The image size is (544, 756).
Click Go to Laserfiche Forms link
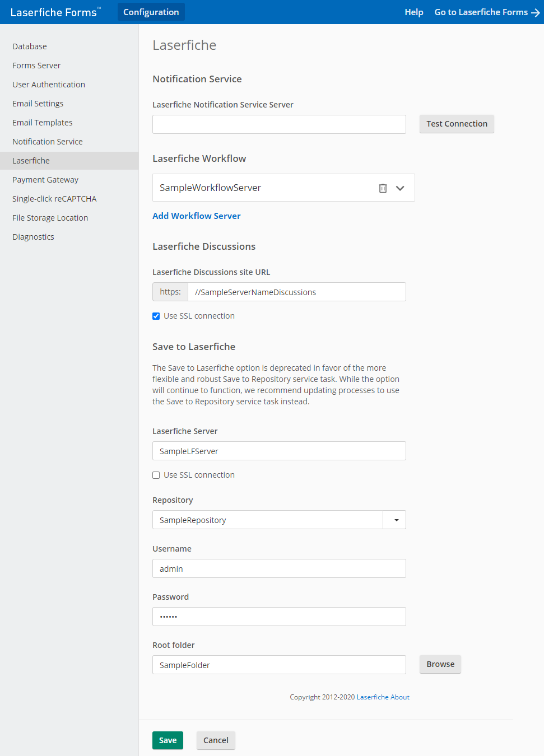(x=481, y=12)
